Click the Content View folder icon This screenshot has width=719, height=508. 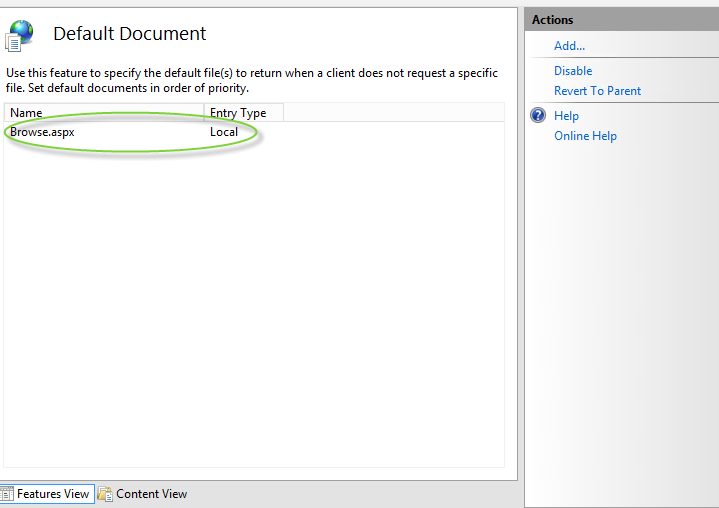pos(105,494)
